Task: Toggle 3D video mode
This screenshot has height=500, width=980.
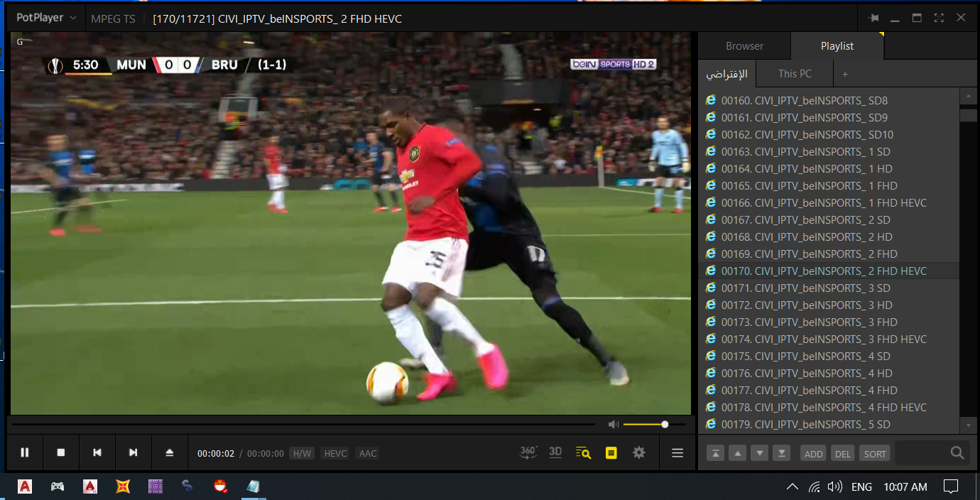Action: [x=555, y=452]
